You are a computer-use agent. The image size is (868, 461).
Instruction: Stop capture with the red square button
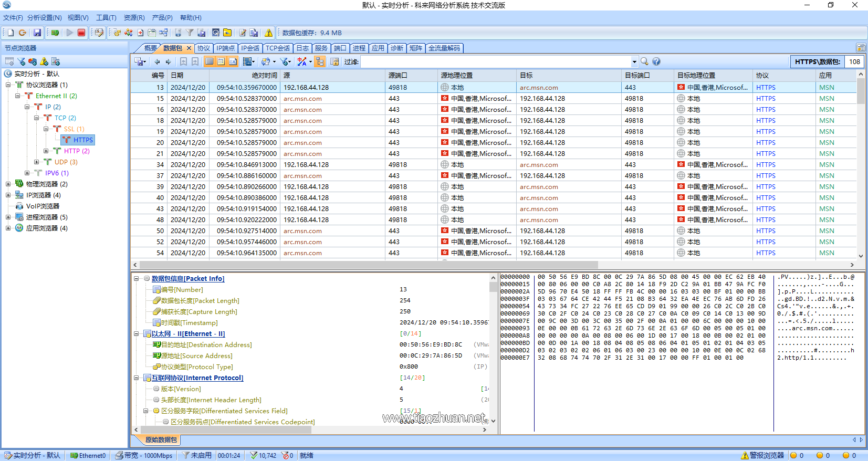pyautogui.click(x=81, y=33)
